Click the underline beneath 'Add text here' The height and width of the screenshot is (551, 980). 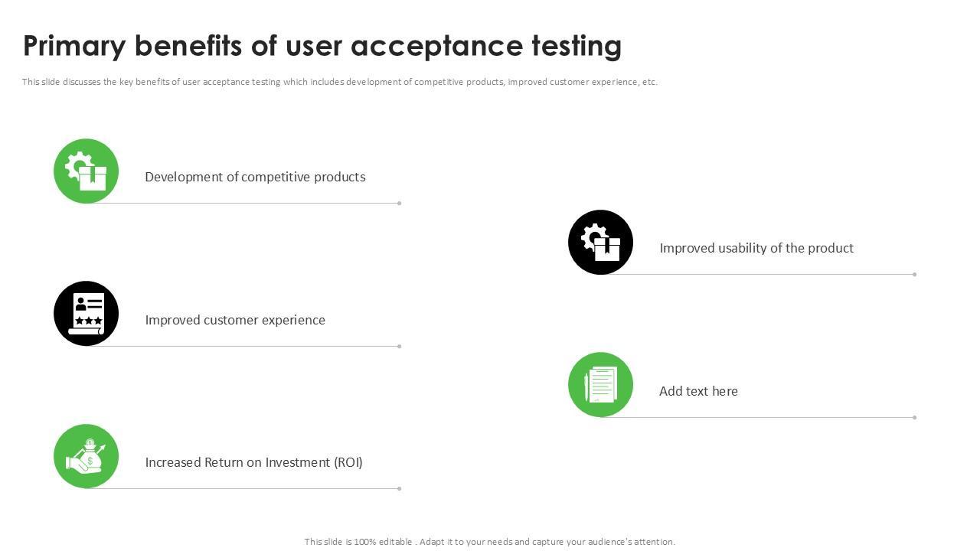pyautogui.click(x=766, y=418)
